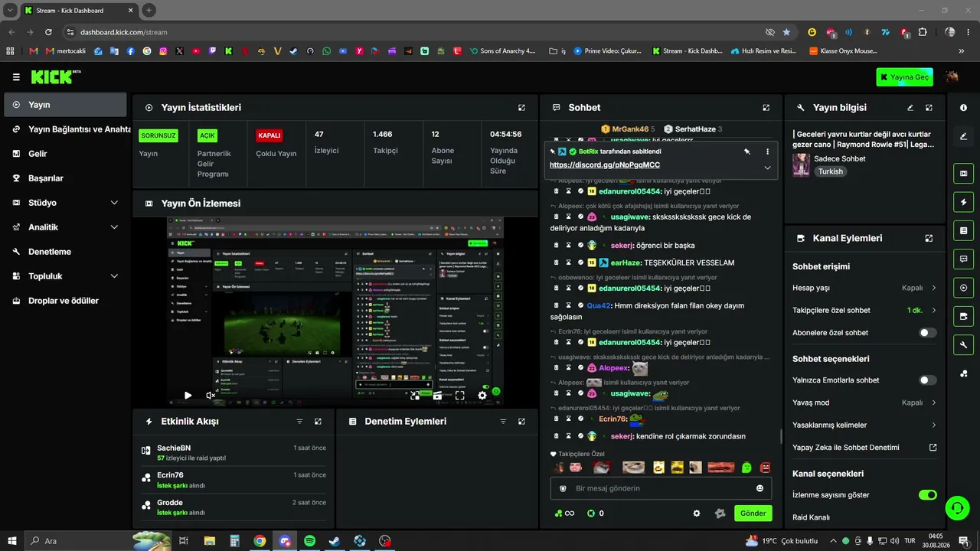
Task: Open Spotify from the Windows taskbar
Action: pos(310,541)
